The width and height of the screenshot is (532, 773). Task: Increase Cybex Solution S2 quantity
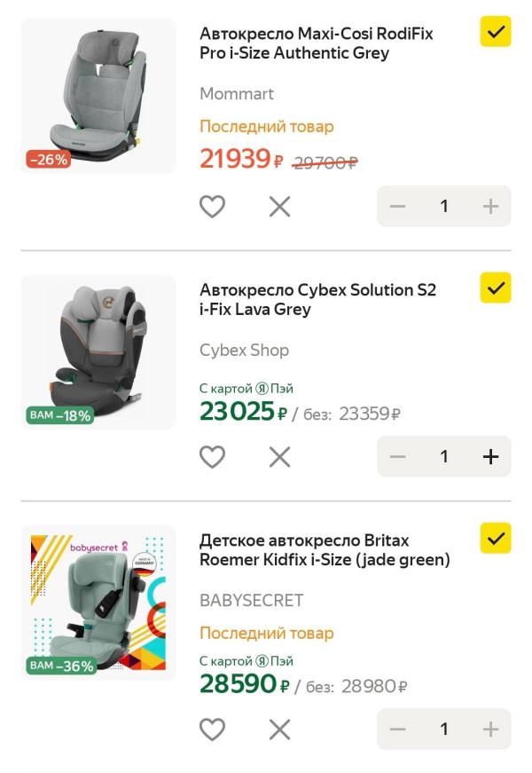click(490, 457)
